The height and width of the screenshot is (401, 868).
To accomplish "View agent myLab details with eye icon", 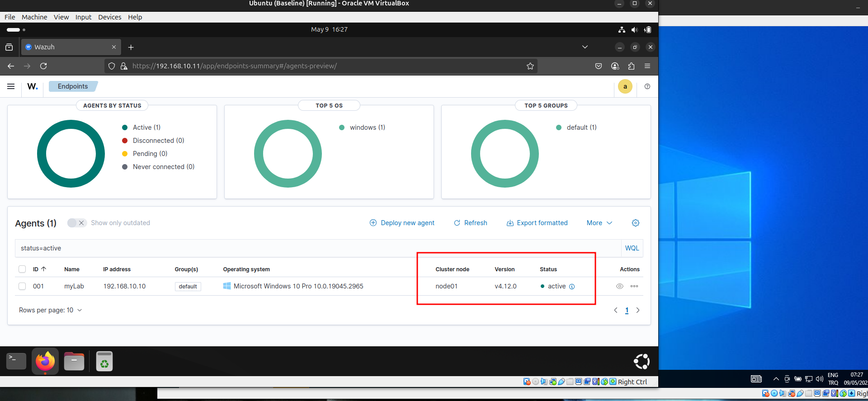I will point(620,286).
